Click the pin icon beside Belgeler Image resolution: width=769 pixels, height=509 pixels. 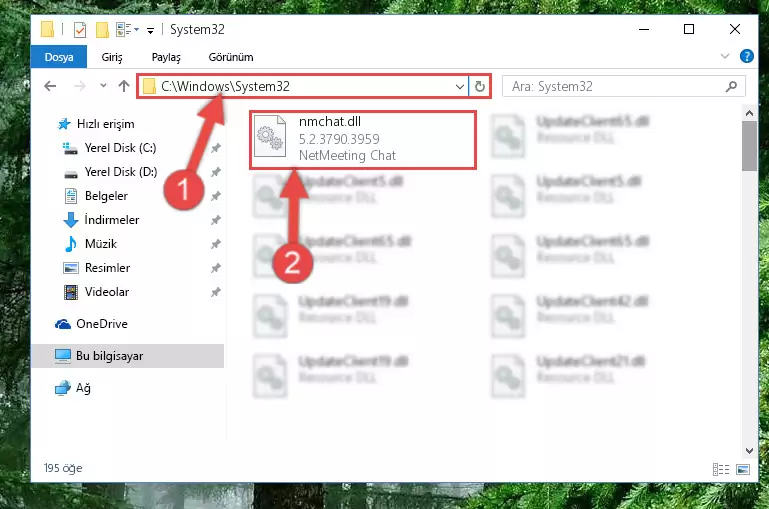tap(215, 196)
